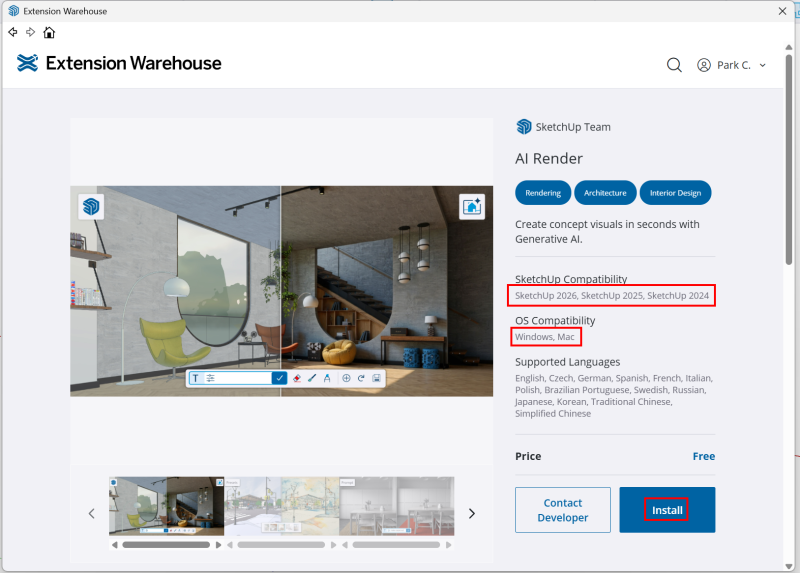
Task: Click the second thumbnail's horizontal scrollbar
Action: [282, 545]
